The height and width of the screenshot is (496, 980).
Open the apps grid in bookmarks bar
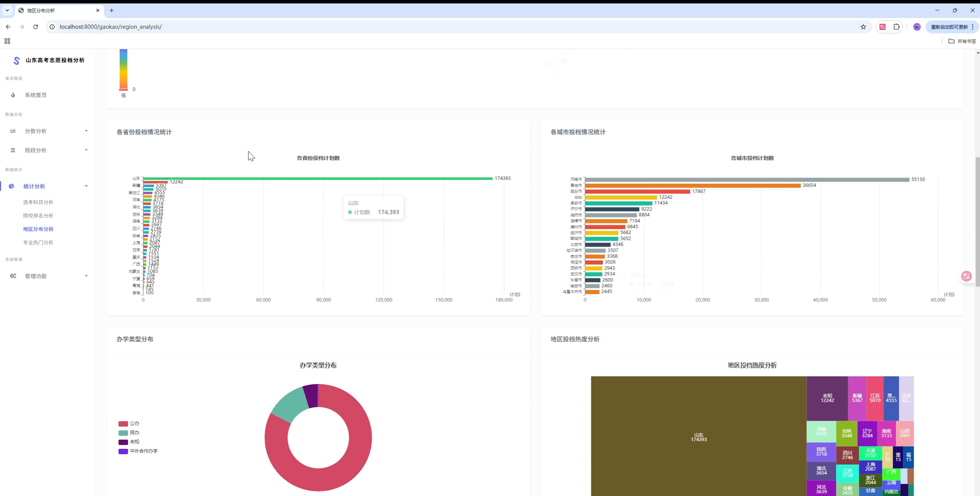[7, 41]
